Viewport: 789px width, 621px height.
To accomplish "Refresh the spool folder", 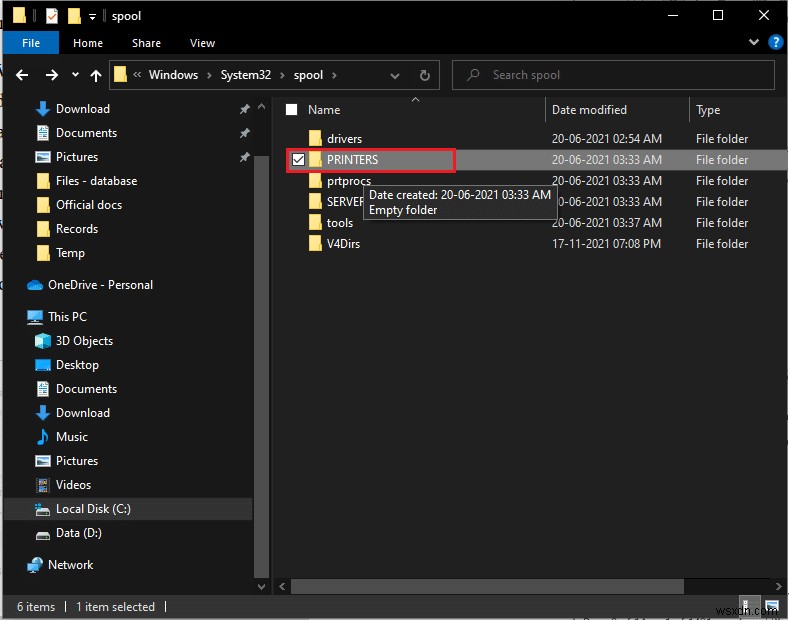I will [x=425, y=75].
